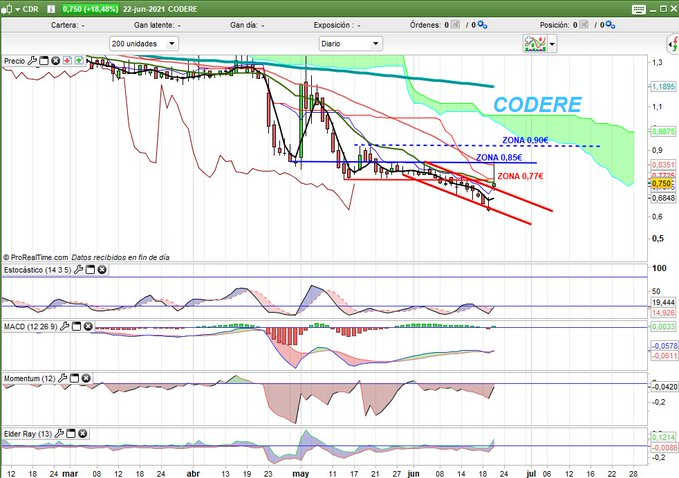Image resolution: width=679 pixels, height=478 pixels.
Task: Detach the MACD panel window icon
Action: pyautogui.click(x=76, y=326)
